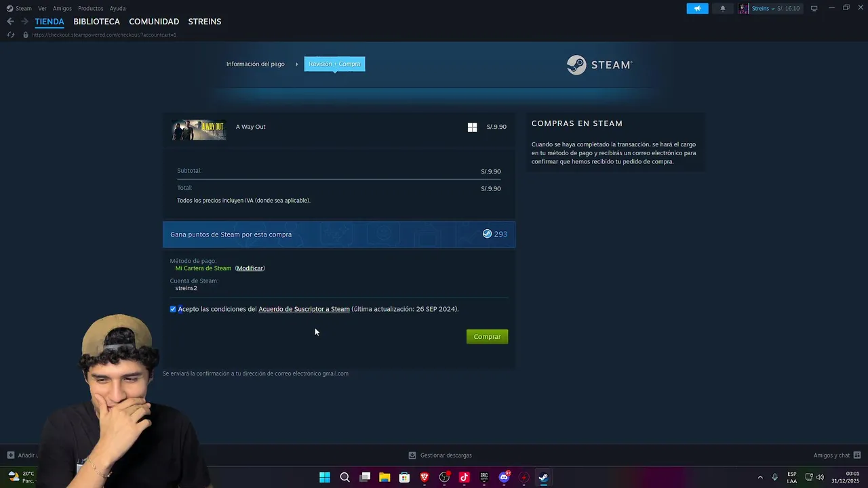
Task: Click the microphone tray icon
Action: (775, 477)
